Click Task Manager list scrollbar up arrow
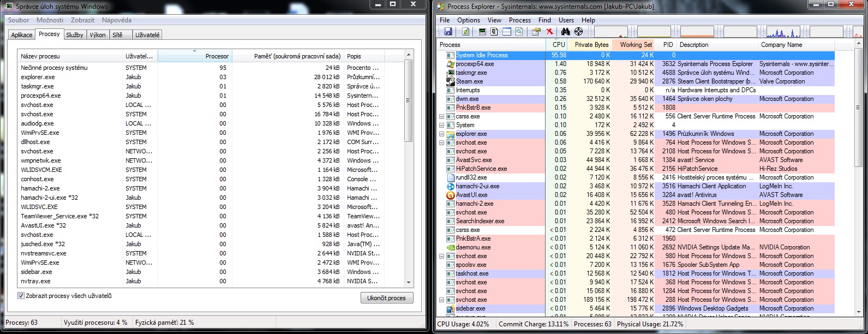The image size is (868, 334). [409, 55]
